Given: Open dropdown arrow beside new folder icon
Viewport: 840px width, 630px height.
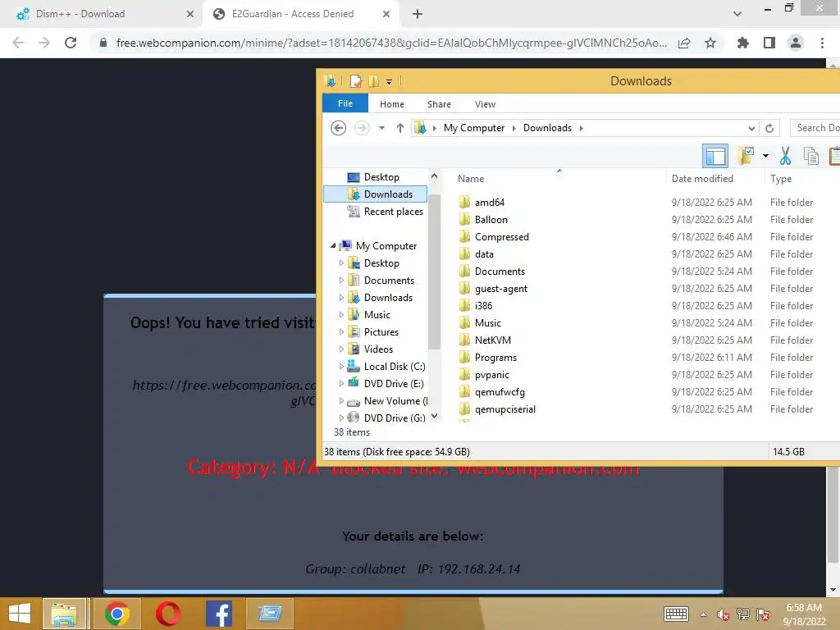Looking at the screenshot, I should coord(765,156).
